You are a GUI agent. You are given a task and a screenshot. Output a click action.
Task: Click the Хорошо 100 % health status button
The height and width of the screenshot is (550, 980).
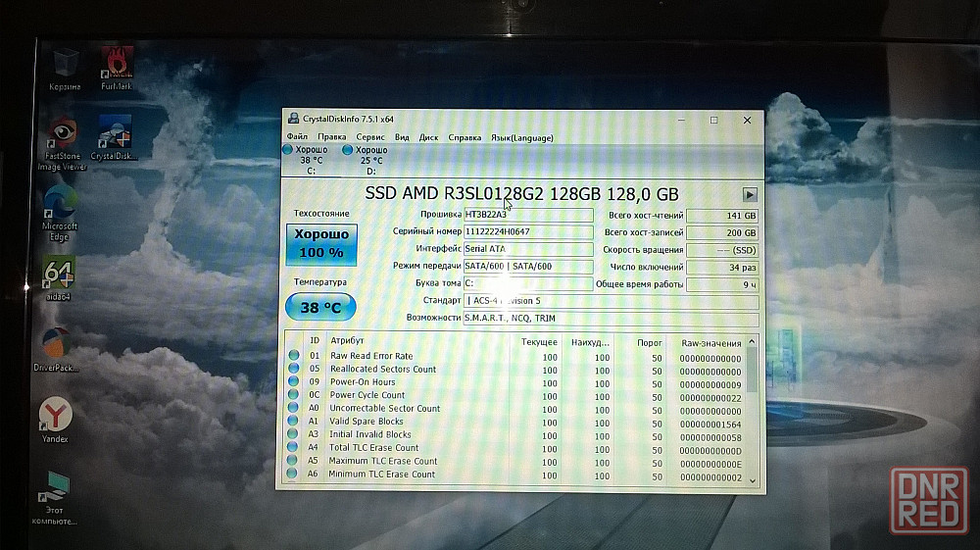click(x=321, y=244)
